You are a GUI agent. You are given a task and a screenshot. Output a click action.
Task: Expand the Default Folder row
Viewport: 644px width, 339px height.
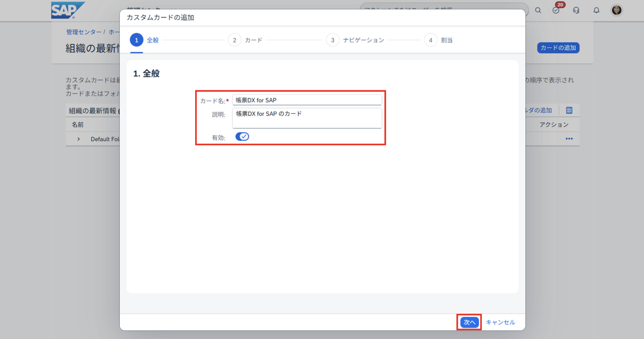79,139
